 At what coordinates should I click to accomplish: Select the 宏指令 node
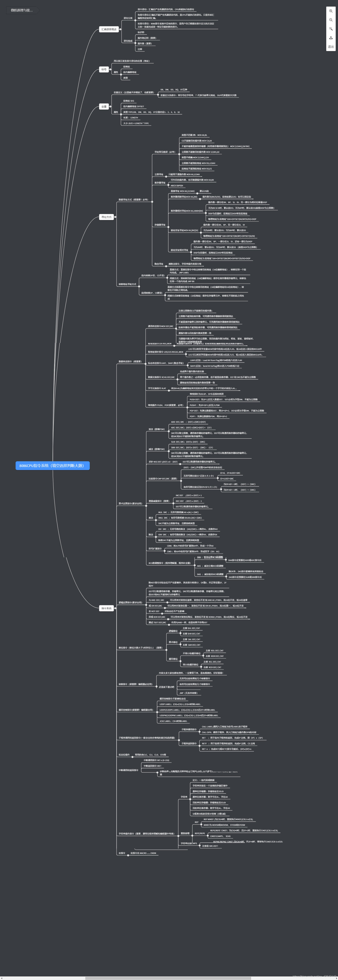point(122,853)
